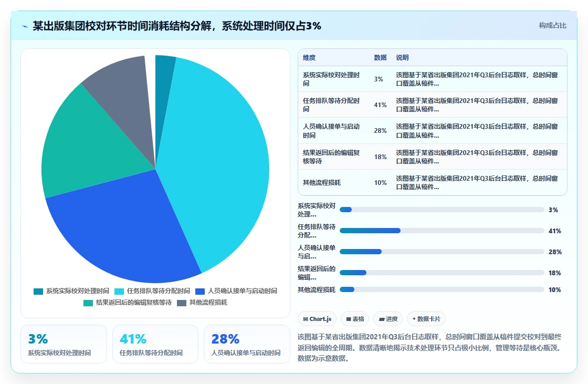This screenshot has height=384, width=588.
Task: Click the 说明 column header
Action: pyautogui.click(x=402, y=58)
